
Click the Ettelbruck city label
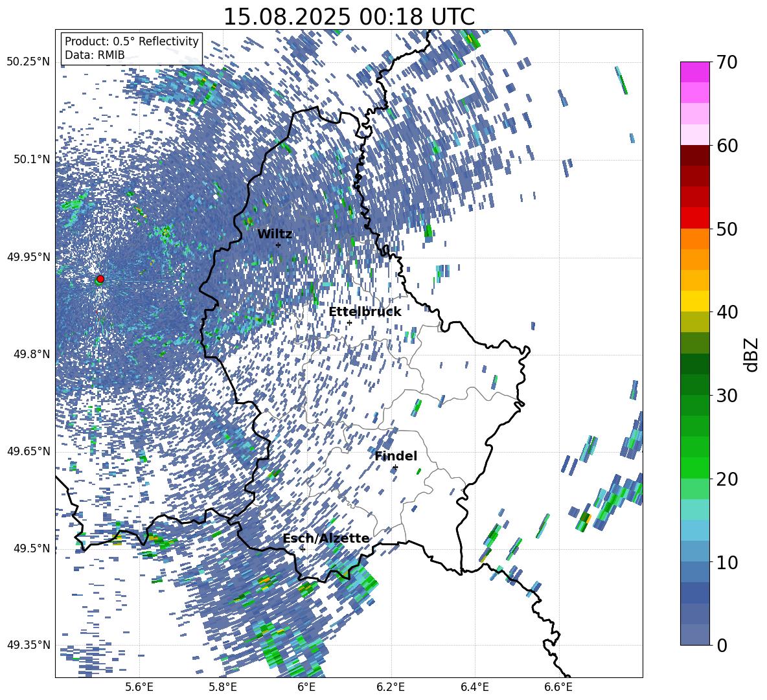click(x=365, y=312)
